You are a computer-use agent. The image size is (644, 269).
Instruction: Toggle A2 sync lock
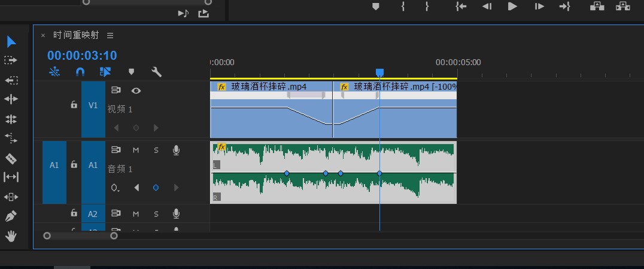(x=116, y=213)
